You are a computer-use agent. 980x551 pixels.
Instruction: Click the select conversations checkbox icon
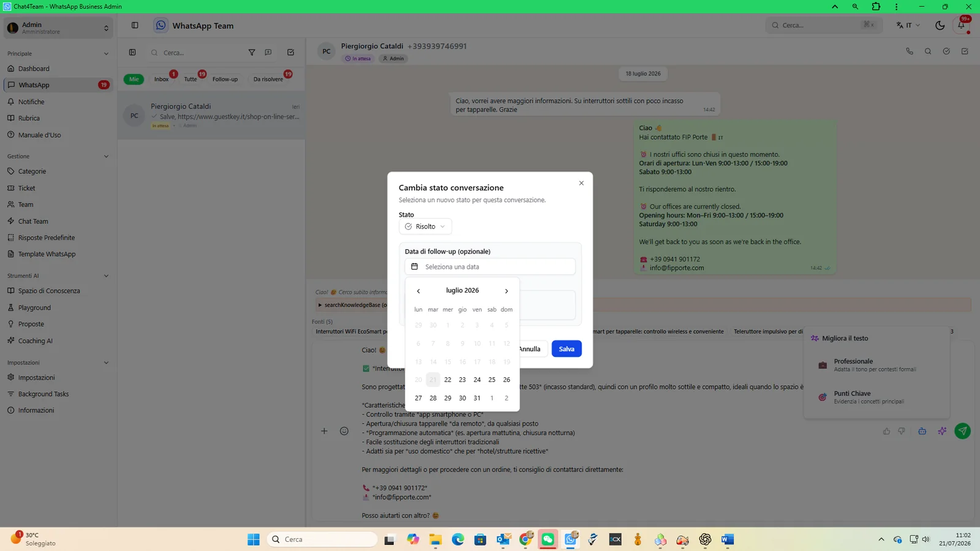tap(291, 53)
